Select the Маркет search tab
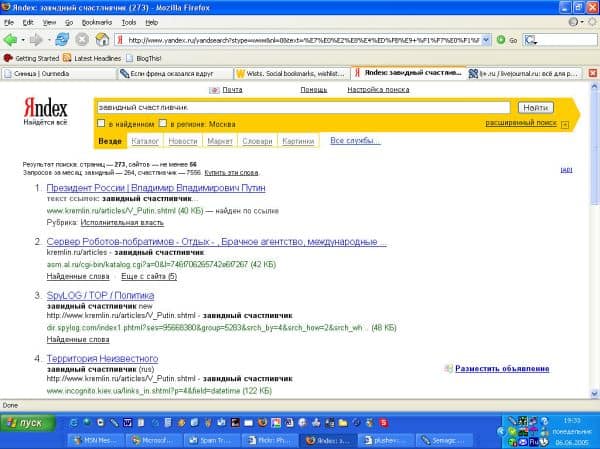Image resolution: width=600 pixels, height=449 pixels. click(x=220, y=141)
